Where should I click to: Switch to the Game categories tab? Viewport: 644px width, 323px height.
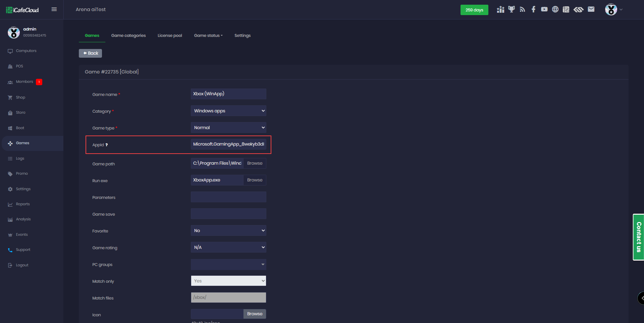(x=128, y=36)
